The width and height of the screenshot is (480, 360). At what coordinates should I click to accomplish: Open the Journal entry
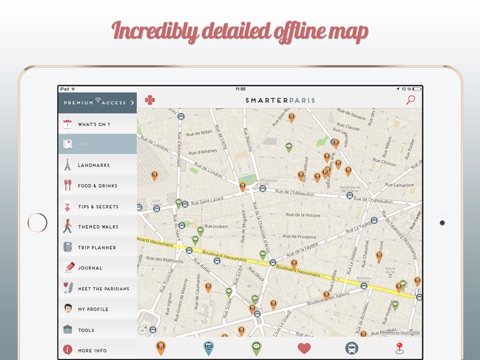point(98,268)
